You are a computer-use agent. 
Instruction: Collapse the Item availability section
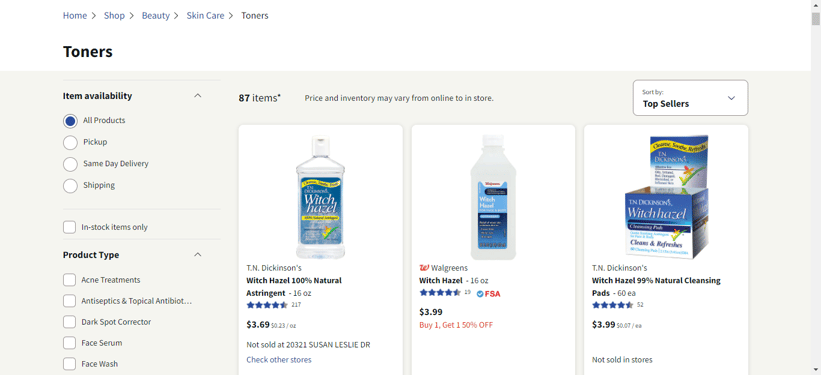(x=197, y=96)
